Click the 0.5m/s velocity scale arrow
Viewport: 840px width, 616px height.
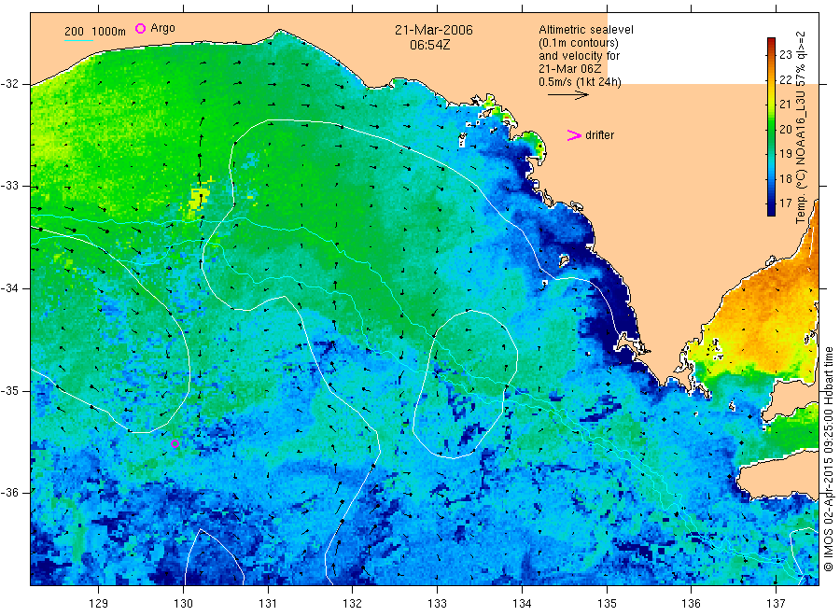point(567,95)
